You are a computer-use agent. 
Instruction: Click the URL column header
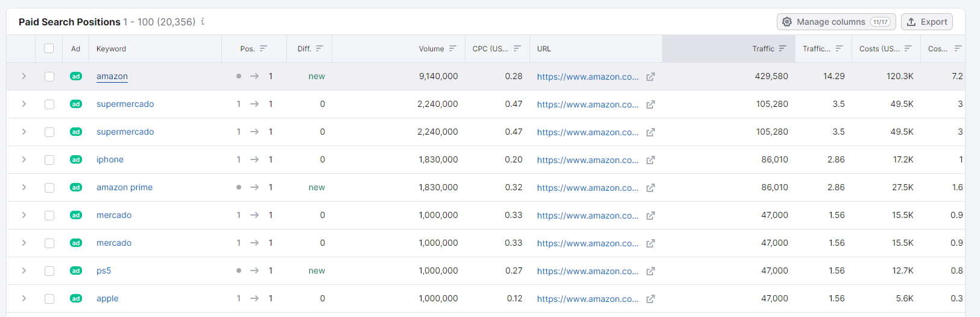[x=544, y=49]
